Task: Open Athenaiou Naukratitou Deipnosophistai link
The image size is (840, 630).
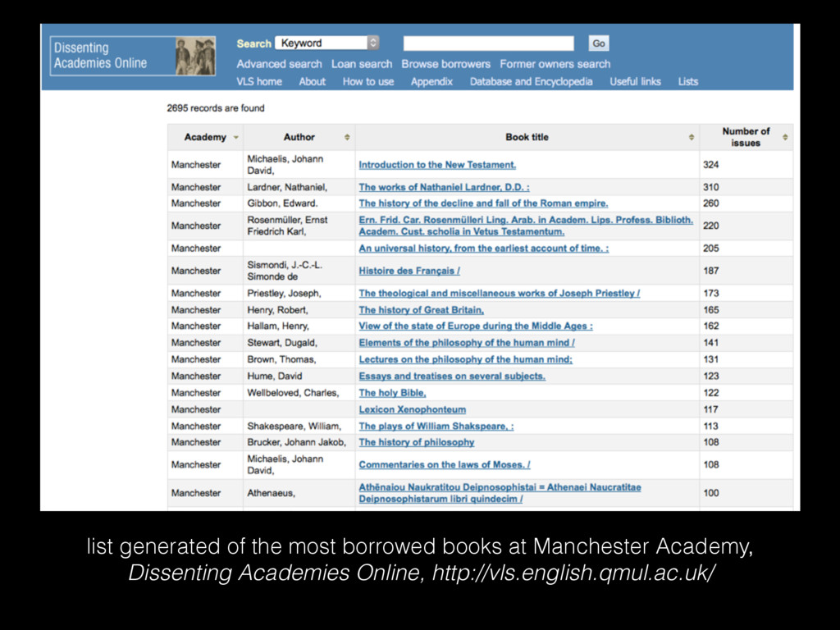Action: [x=500, y=493]
